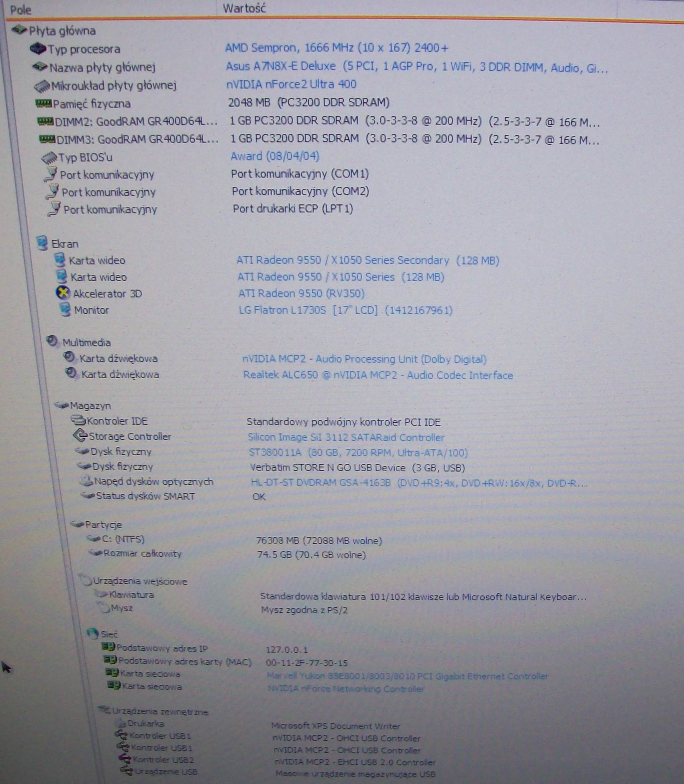Open the LG Flatron L1730S monitor link

point(346,310)
